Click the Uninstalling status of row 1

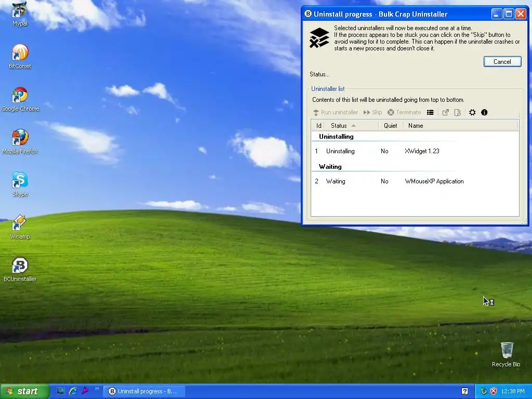[x=340, y=151]
